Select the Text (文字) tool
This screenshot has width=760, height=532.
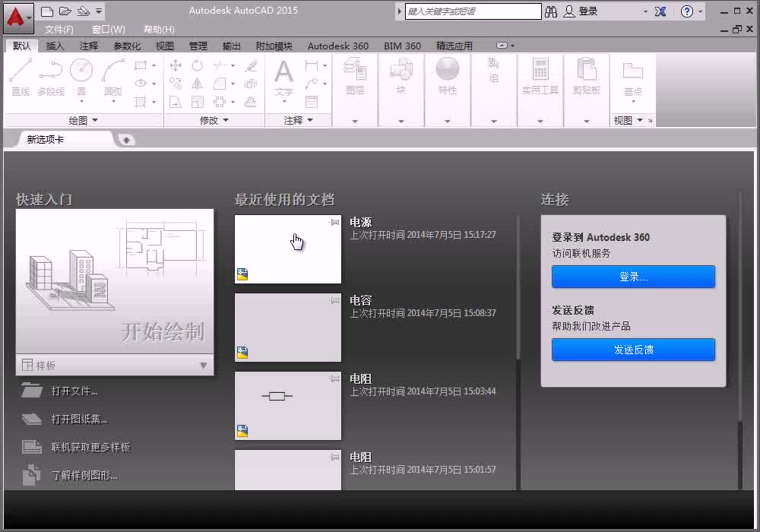coord(284,78)
